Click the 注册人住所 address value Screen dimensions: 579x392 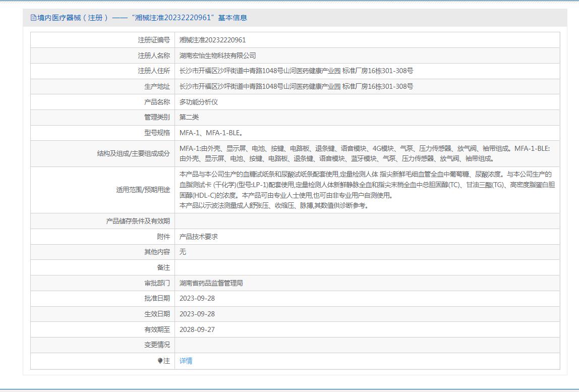coord(296,71)
